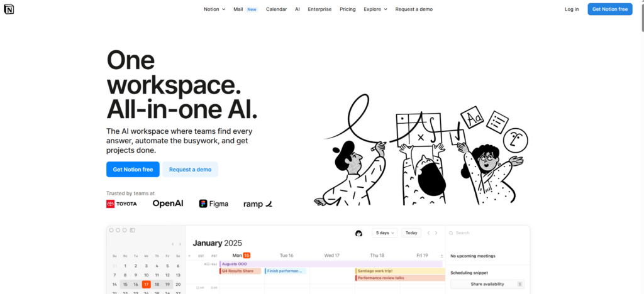Go to next week using right arrow
The height and width of the screenshot is (294, 644).
click(437, 233)
